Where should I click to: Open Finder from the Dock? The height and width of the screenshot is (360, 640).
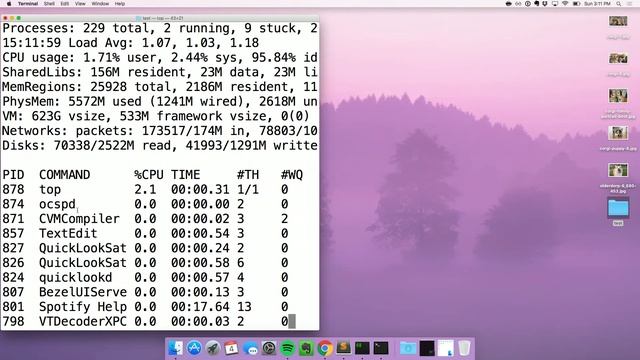[176, 348]
